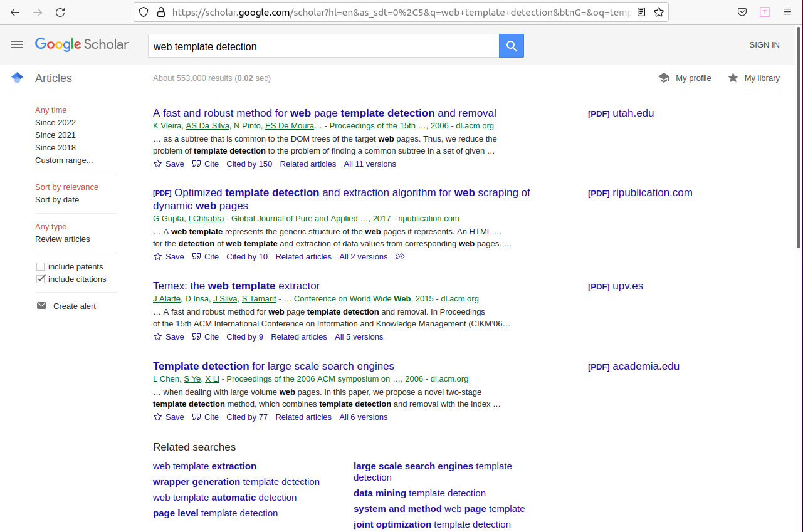803x532 pixels.
Task: Cite the Optimized template detection result
Action: pos(206,257)
